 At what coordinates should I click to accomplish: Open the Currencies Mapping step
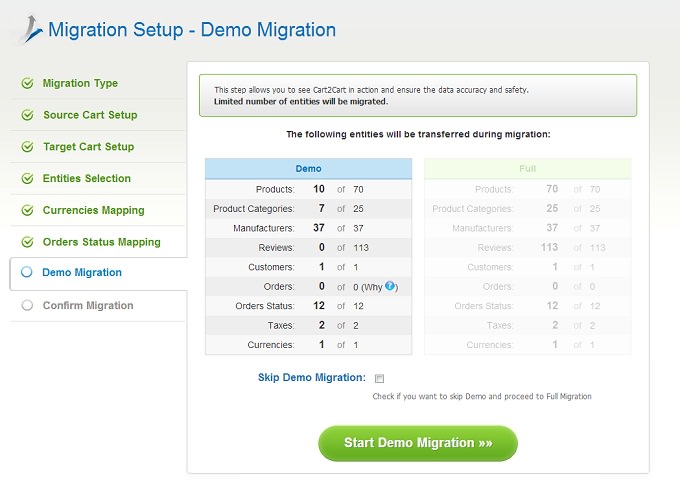94,210
